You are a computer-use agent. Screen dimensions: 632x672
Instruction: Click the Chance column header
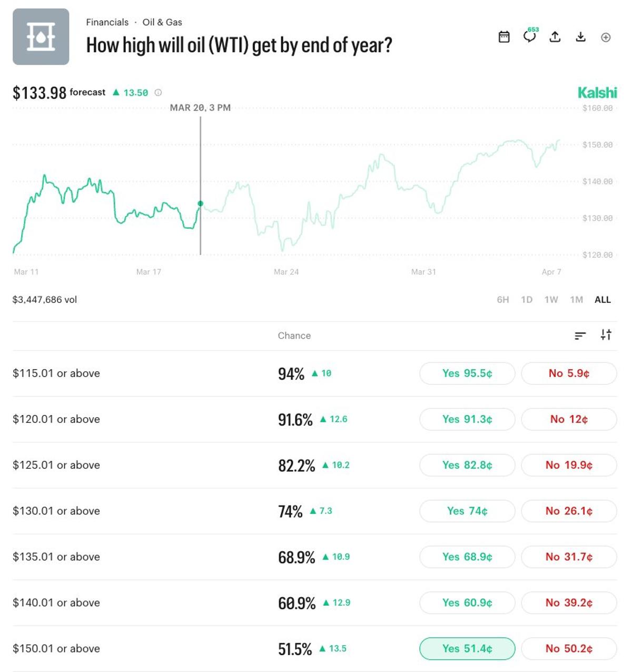coord(294,335)
